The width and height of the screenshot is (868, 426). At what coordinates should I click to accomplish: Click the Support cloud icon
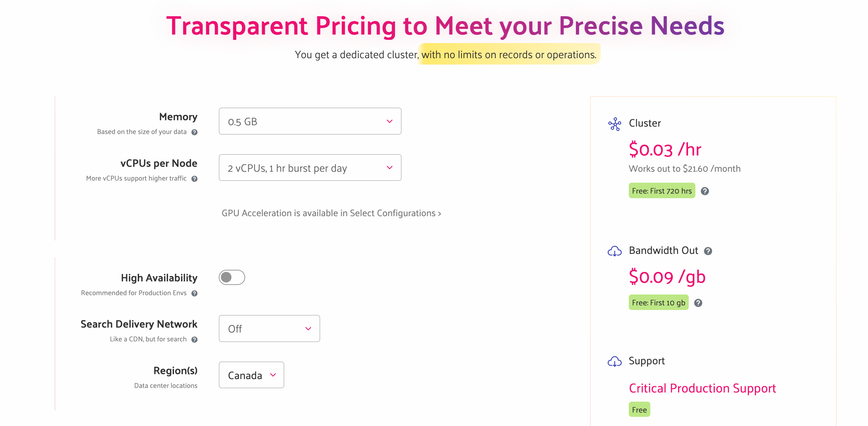[615, 361]
